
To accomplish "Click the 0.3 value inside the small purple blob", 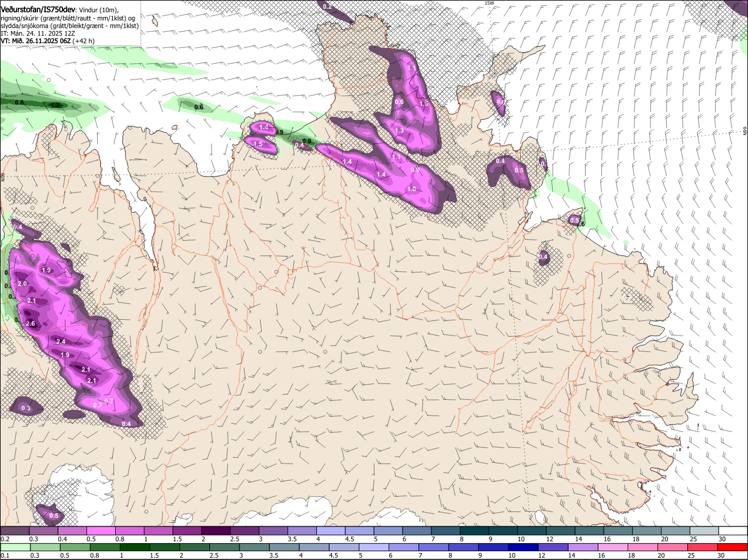I will click(x=26, y=408).
